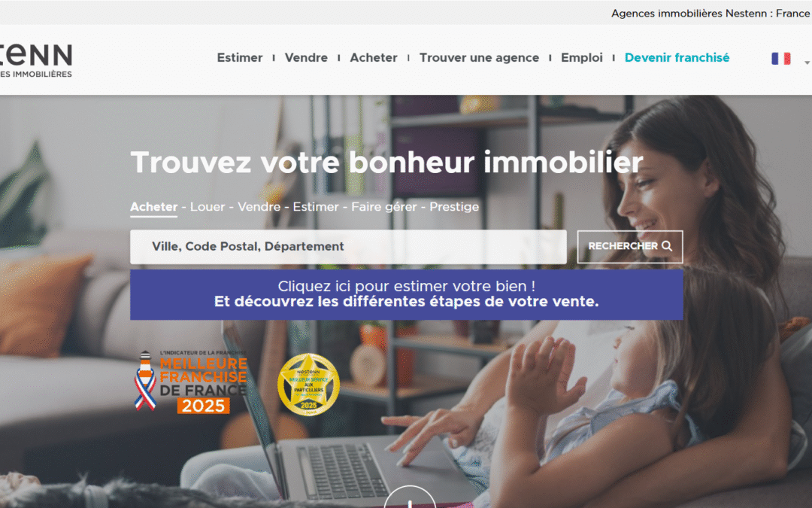812x508 pixels.
Task: Open the Vendre menu item
Action: [306, 57]
